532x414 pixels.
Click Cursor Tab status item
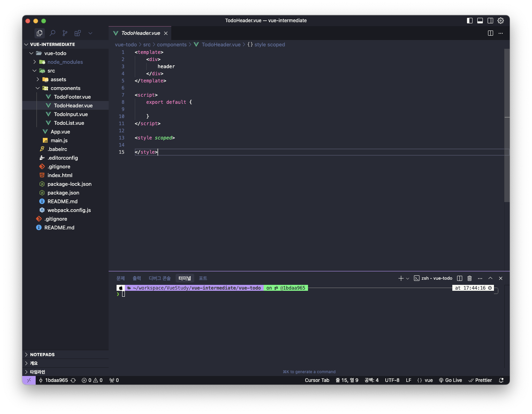point(317,380)
